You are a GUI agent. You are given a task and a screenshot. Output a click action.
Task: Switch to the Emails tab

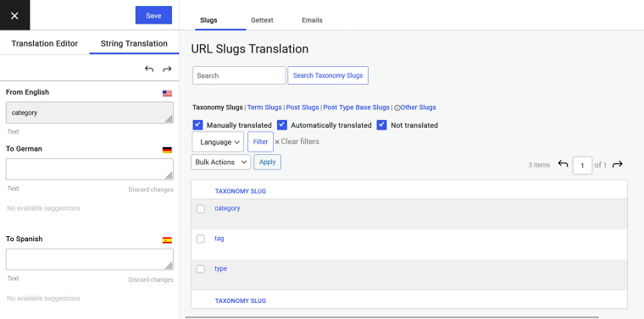pos(312,20)
